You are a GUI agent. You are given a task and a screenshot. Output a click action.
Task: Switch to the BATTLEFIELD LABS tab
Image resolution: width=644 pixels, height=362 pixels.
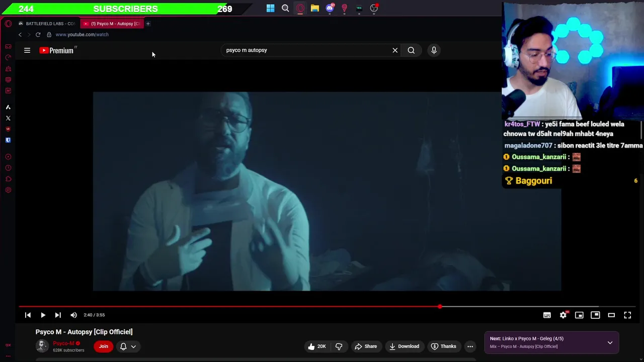[47, 24]
